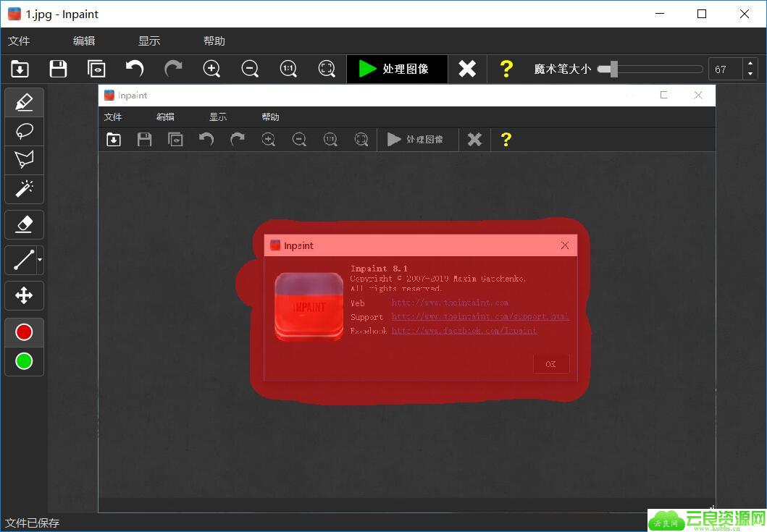
Task: Click the OK button in the About dialog
Action: [x=550, y=364]
